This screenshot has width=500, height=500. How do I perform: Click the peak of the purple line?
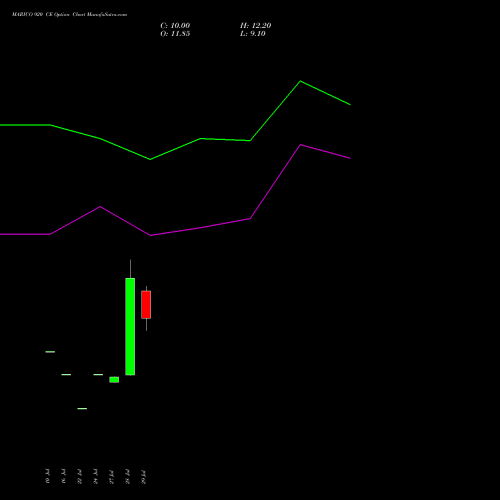tap(300, 145)
